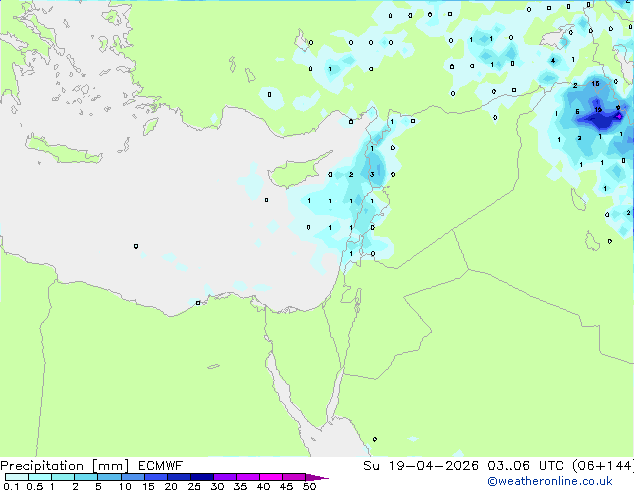
Task: Click legend scale value '45'
Action: pyautogui.click(x=286, y=486)
